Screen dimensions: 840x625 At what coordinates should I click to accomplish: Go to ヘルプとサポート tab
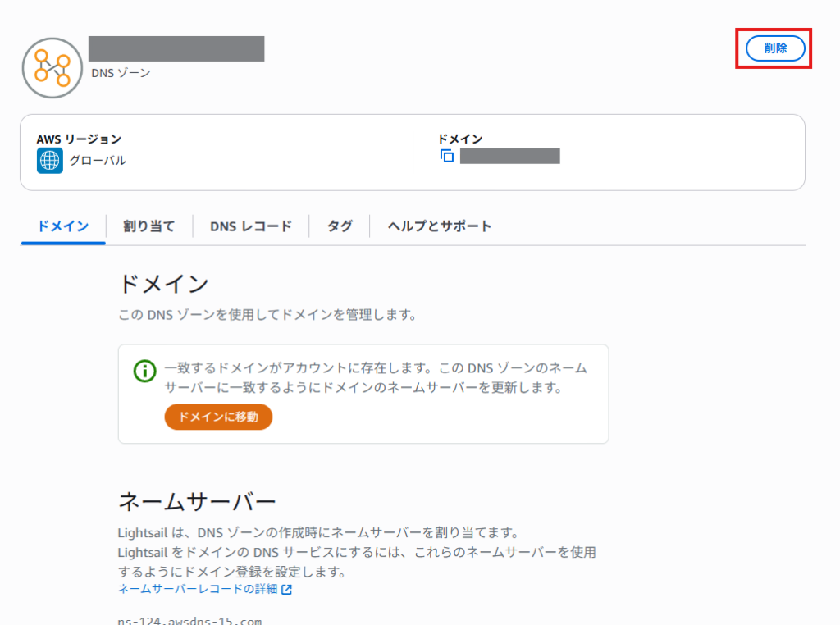(440, 226)
